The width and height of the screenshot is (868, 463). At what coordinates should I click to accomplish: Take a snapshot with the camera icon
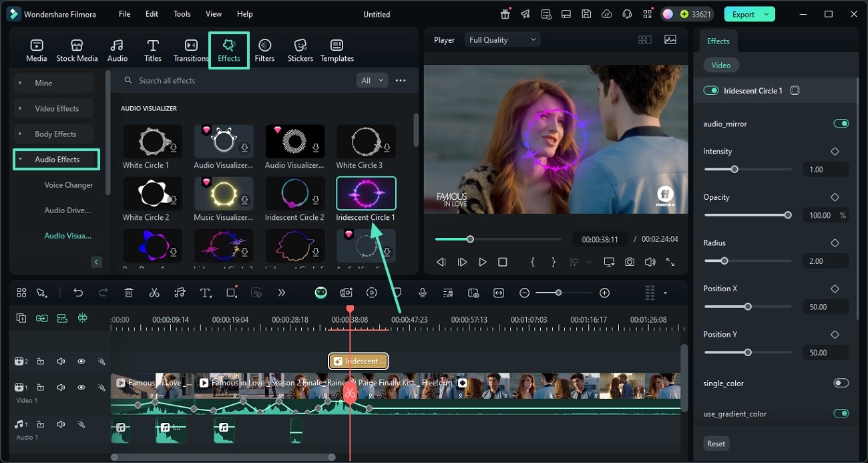point(630,263)
